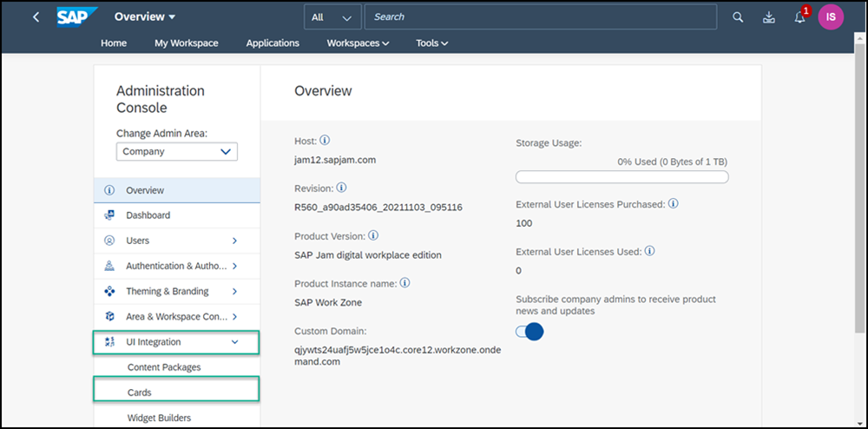868x429 pixels.
Task: Expand the Tools menu
Action: (431, 43)
